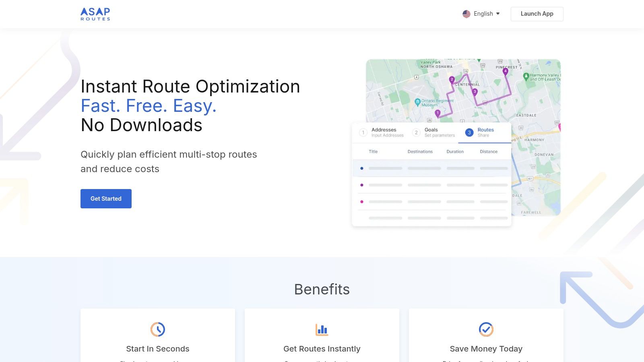
Task: Click the bar chart icon above Get Routes Instantly
Action: (322, 329)
